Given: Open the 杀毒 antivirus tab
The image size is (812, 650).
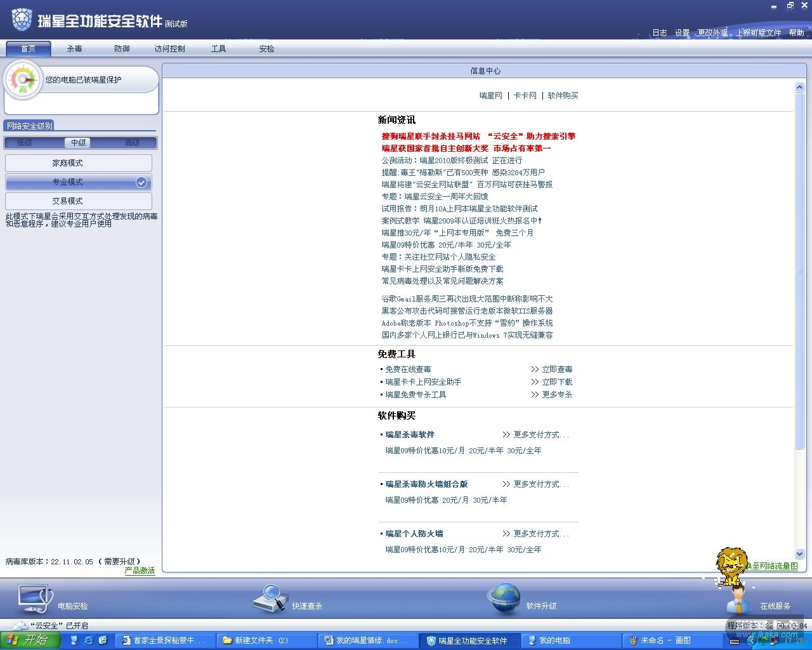Looking at the screenshot, I should (x=75, y=49).
